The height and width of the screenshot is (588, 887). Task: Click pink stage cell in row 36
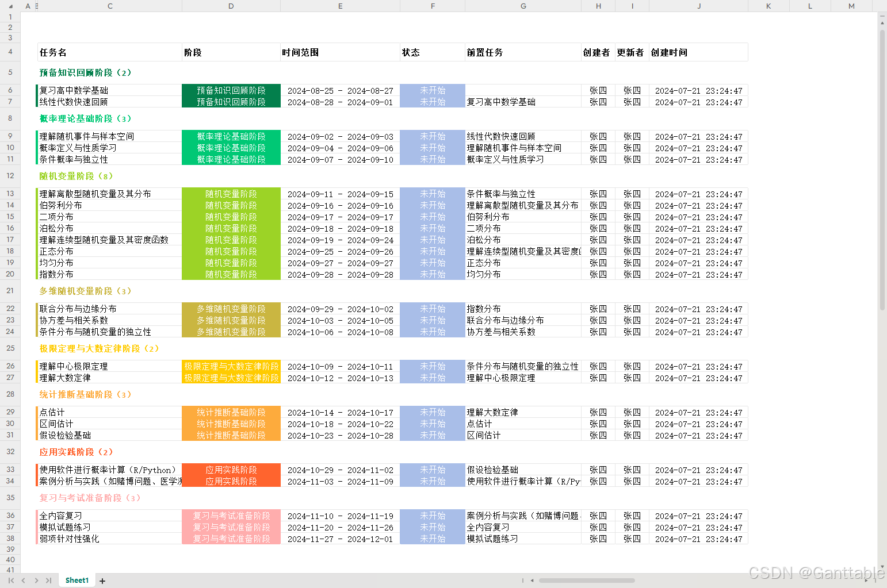[x=231, y=516]
